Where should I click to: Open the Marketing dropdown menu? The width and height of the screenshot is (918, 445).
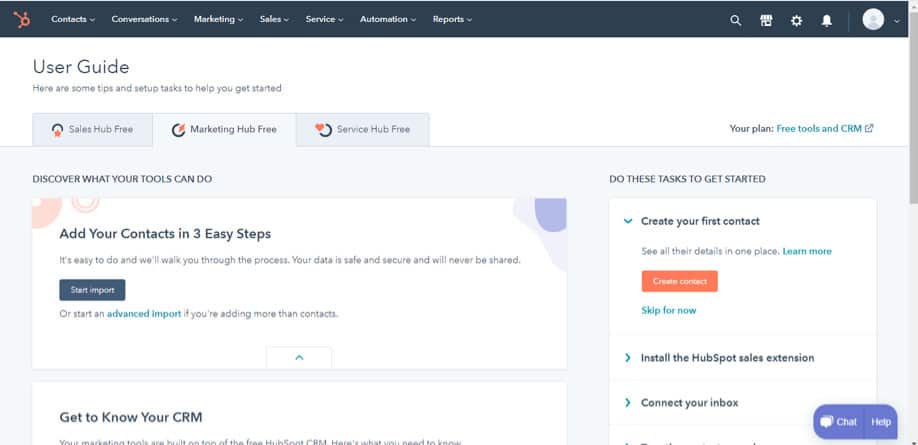(x=218, y=19)
